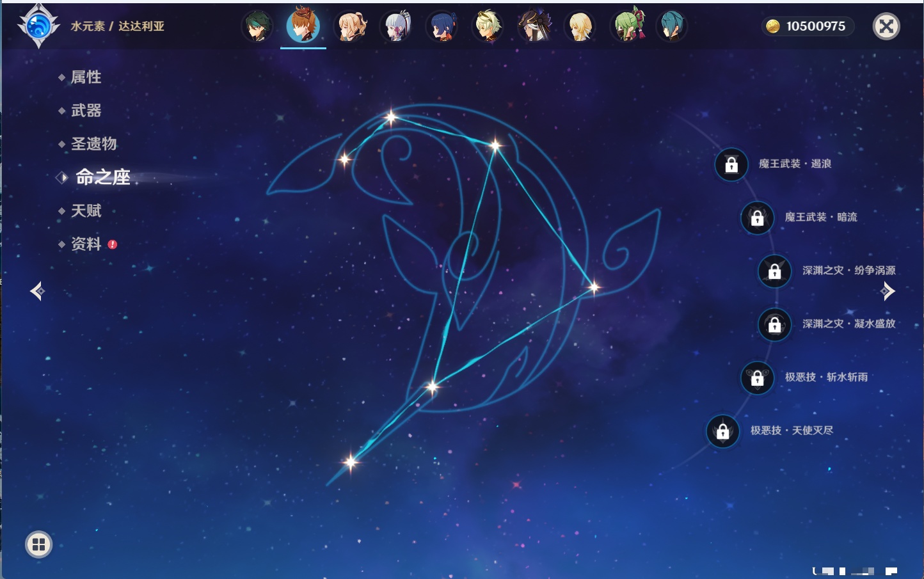Open the 武器 weapon page

[86, 111]
